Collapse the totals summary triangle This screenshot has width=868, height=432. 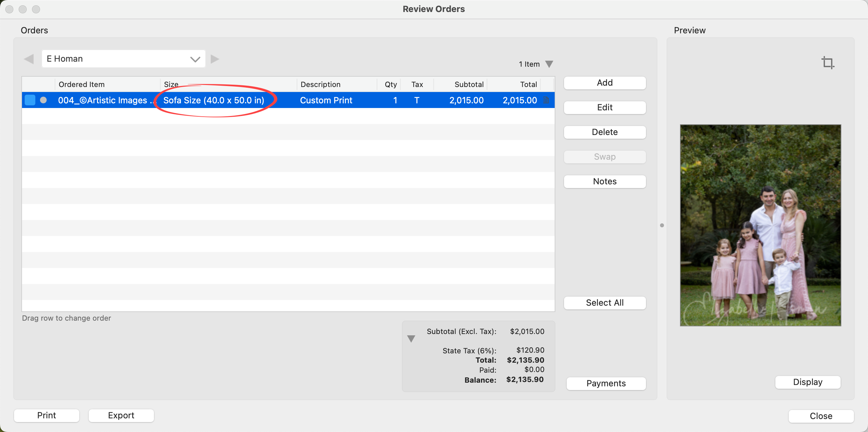pyautogui.click(x=411, y=339)
